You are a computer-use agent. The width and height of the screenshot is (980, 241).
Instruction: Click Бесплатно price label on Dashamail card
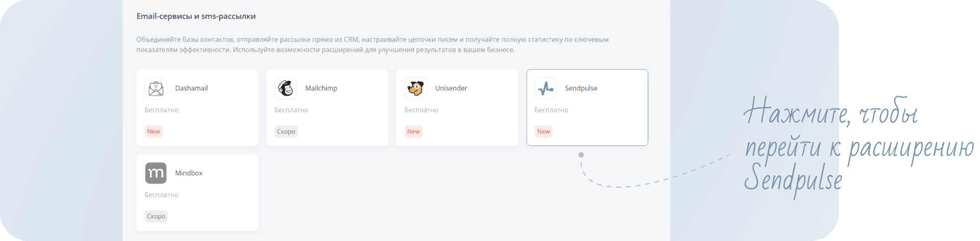(x=161, y=110)
